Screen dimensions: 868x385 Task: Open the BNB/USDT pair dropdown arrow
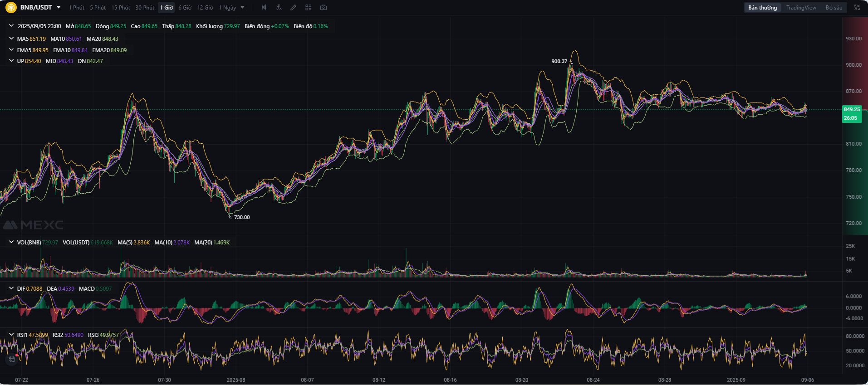59,8
